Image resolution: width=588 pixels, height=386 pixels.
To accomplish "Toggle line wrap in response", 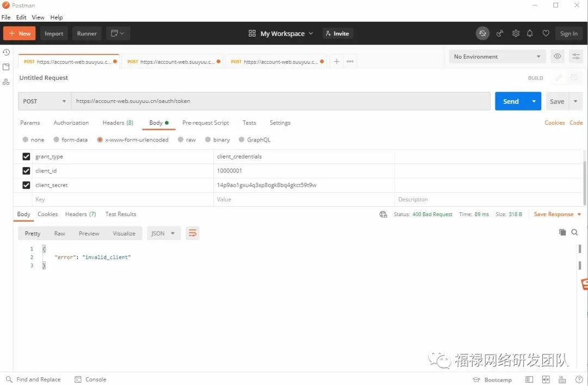I will click(x=192, y=234).
